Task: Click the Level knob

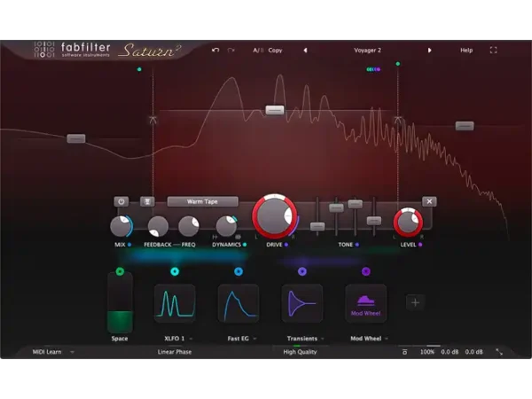Action: [408, 223]
